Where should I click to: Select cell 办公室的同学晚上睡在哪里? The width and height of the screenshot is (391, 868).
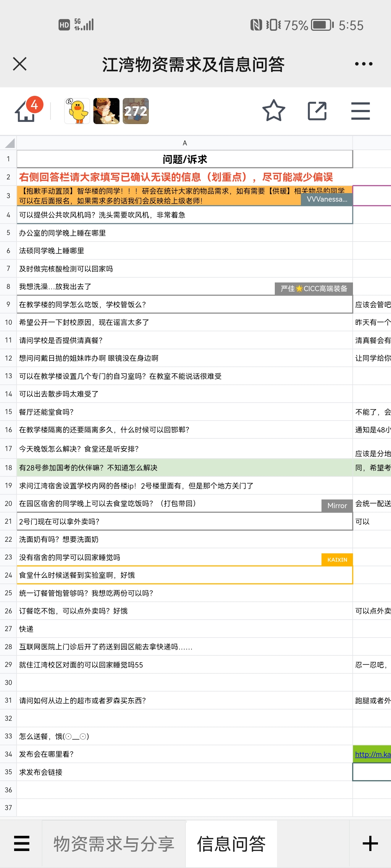(185, 233)
